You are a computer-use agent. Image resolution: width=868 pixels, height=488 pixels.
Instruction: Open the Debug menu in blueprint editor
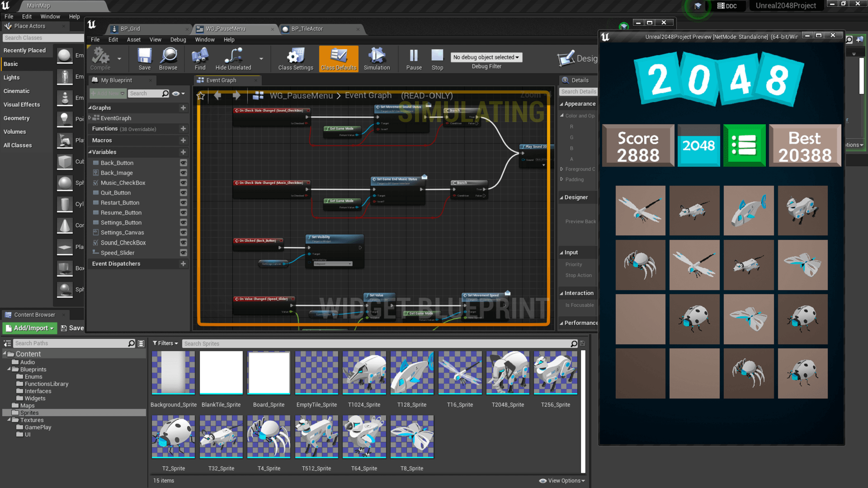(178, 40)
